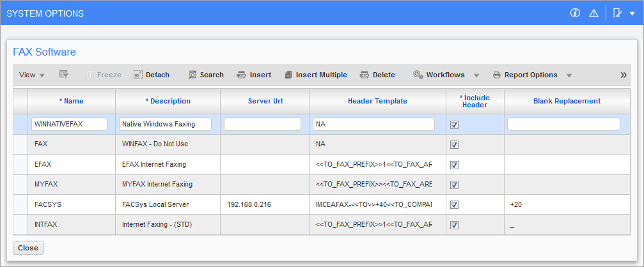
Task: Expand the Workflows dropdown arrow
Action: pos(476,75)
